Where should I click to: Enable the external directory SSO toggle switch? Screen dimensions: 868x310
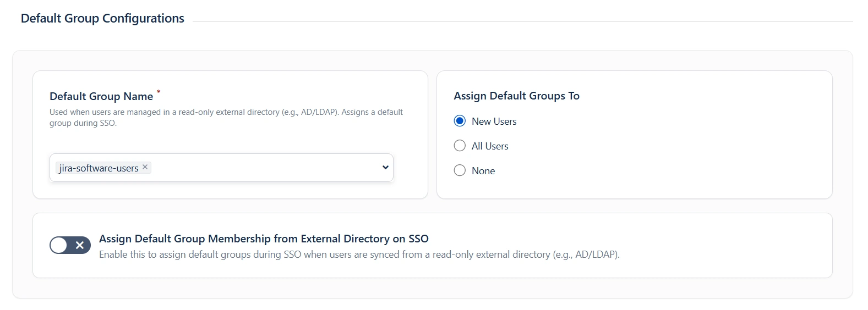click(x=70, y=245)
